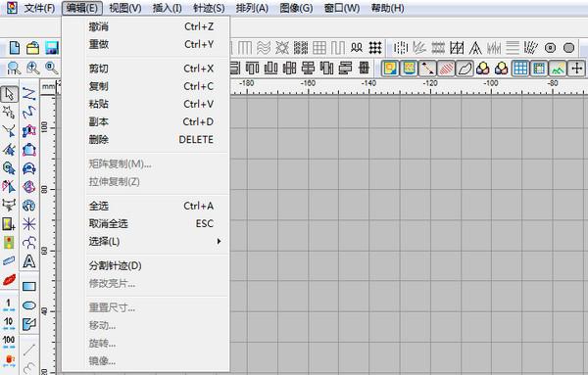Screen dimensions: 588x375
Task: Expand the 选择(L) submenu arrow
Action: pyautogui.click(x=219, y=241)
